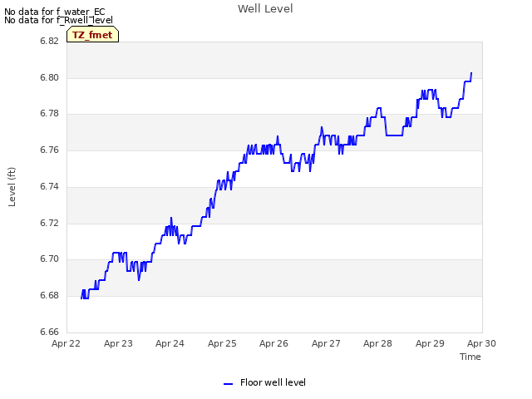Click the Apr 26 x-axis label
The height and width of the screenshot is (399, 532).
(273, 343)
